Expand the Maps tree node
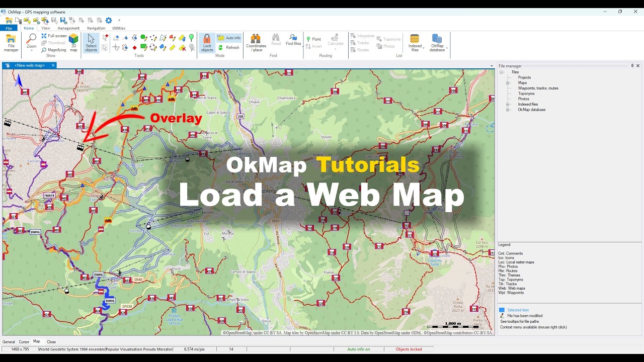Screen dimensions: 644x362 [508, 83]
